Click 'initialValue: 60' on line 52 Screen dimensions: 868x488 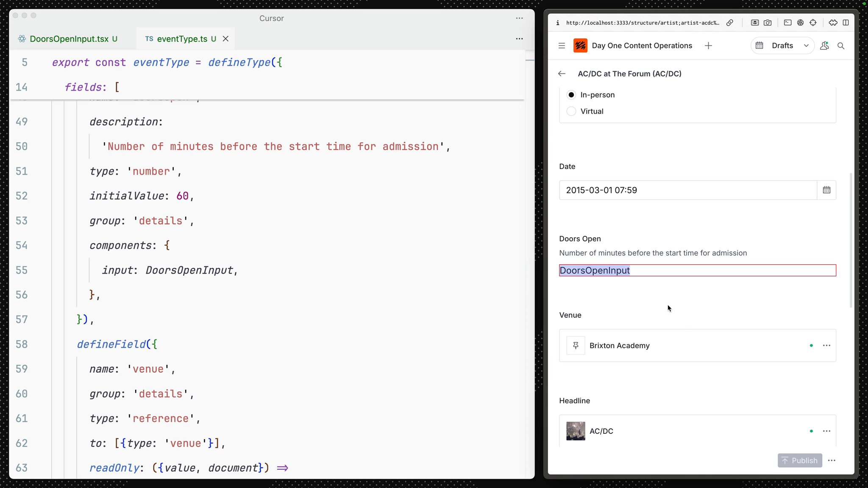pos(142,196)
